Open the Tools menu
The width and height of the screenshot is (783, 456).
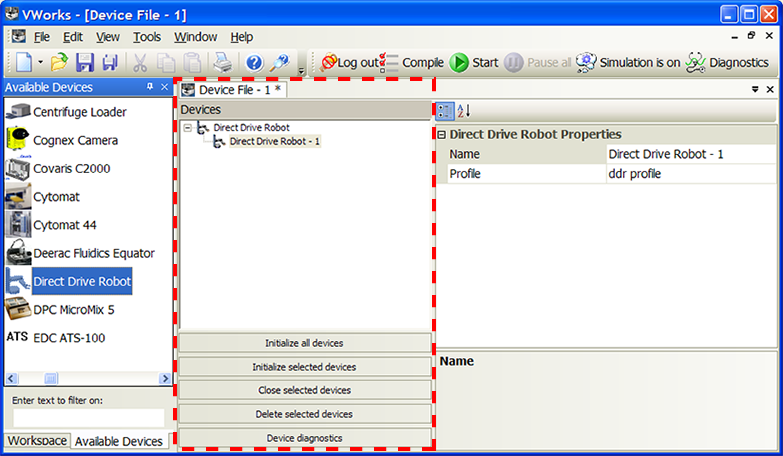tap(146, 37)
